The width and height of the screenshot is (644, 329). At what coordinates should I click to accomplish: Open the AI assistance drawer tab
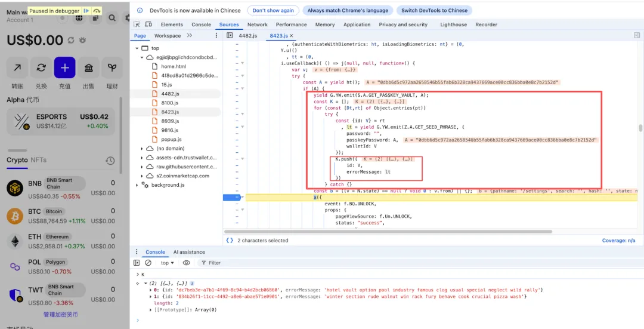(188, 252)
